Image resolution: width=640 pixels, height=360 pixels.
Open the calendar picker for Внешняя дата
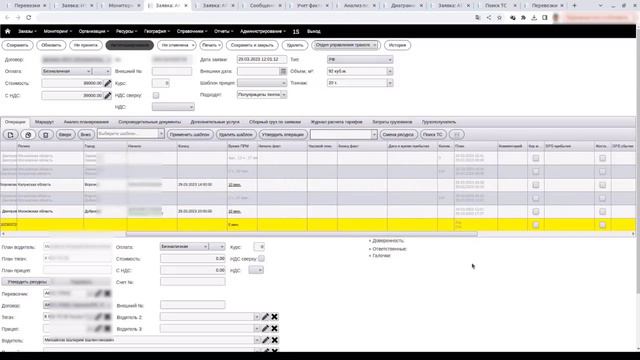pos(283,71)
